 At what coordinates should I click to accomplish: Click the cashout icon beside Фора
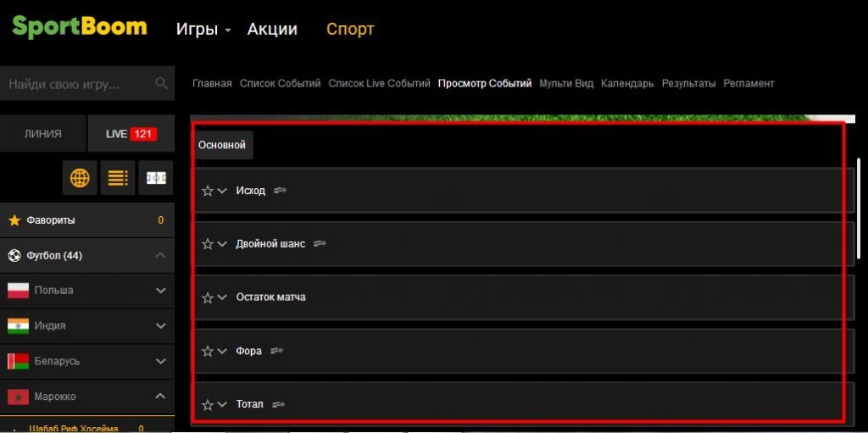[277, 351]
